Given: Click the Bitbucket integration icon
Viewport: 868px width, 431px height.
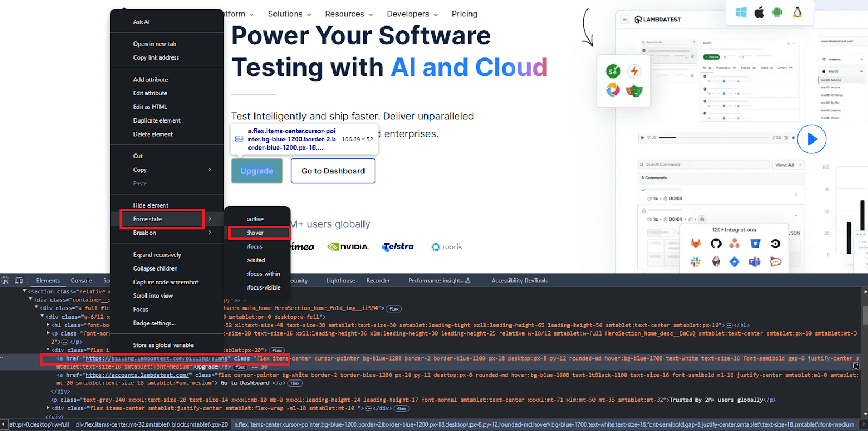Looking at the screenshot, I should [x=755, y=243].
